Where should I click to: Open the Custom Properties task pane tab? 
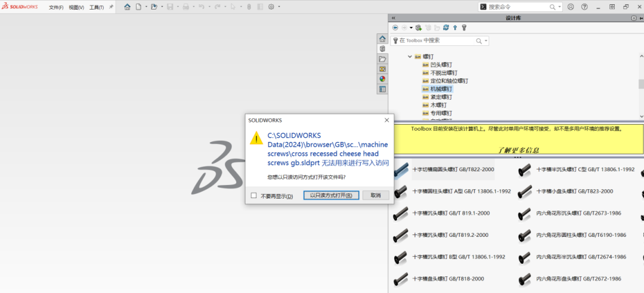coord(382,89)
